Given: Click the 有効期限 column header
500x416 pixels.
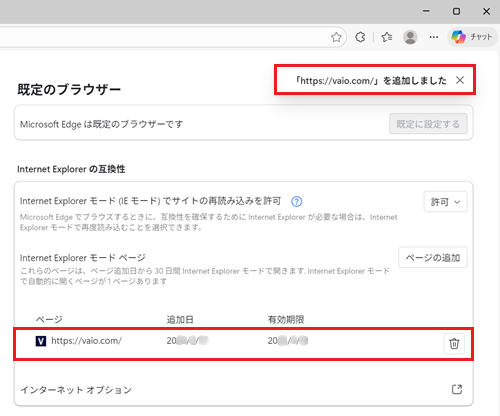Looking at the screenshot, I should (286, 320).
